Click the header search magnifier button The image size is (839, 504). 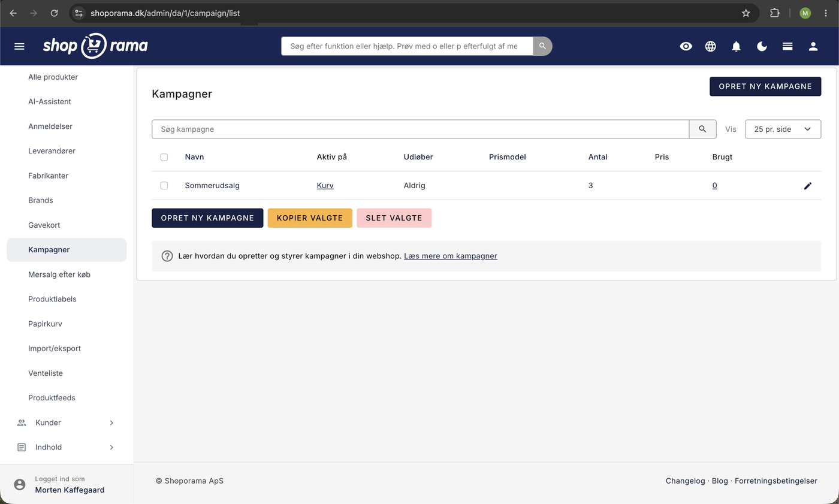point(542,46)
